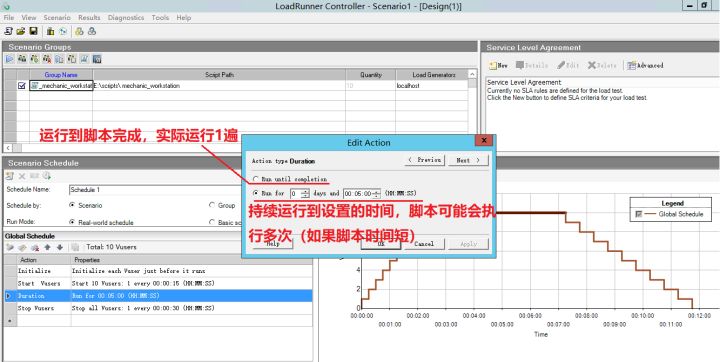Image resolution: width=720 pixels, height=362 pixels.
Task: Click the Load Generators toolbar icon
Action: (51, 31)
